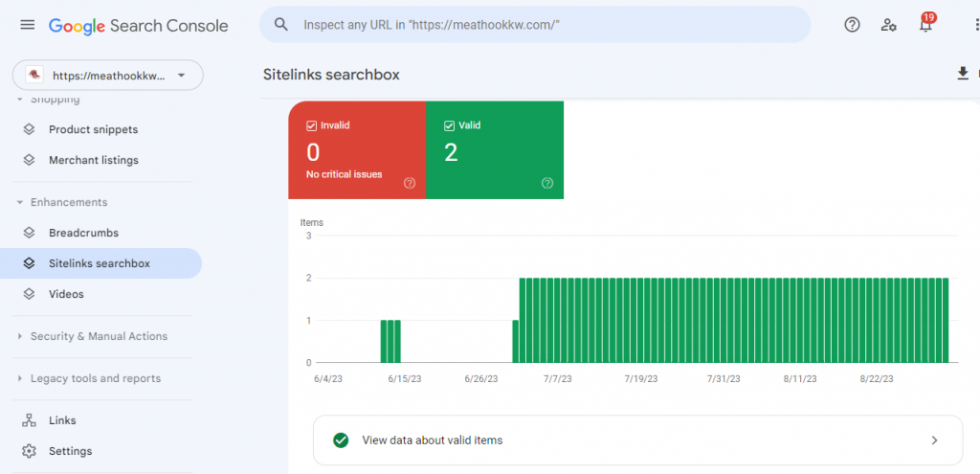
Task: Click the Product snippets layers icon
Action: coord(29,129)
